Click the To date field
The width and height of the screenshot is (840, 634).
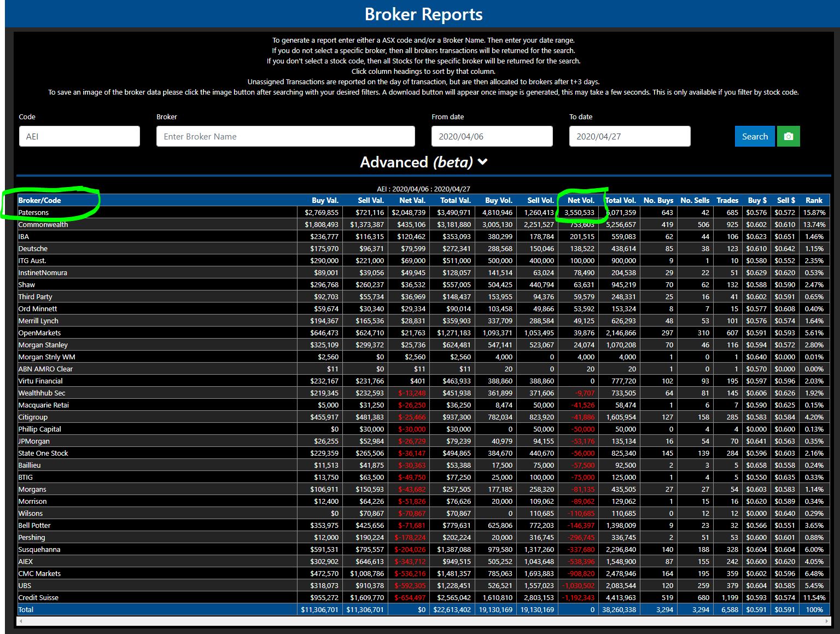pos(629,136)
